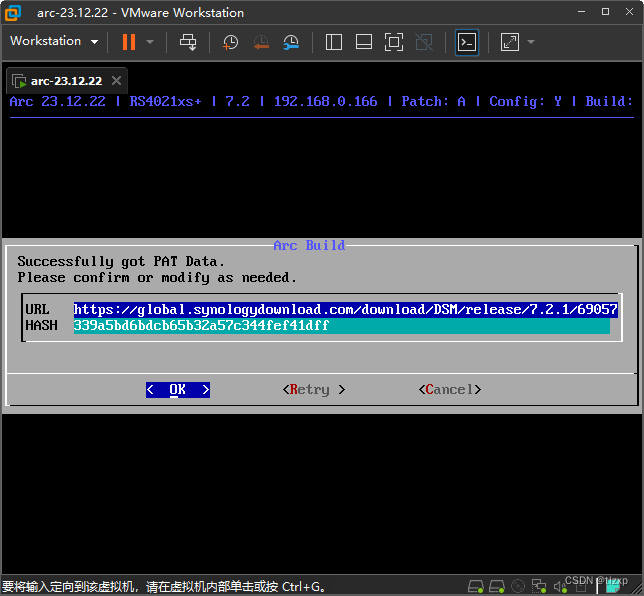Take a snapshot of this virtual machine
The image size is (644, 596).
click(230, 42)
